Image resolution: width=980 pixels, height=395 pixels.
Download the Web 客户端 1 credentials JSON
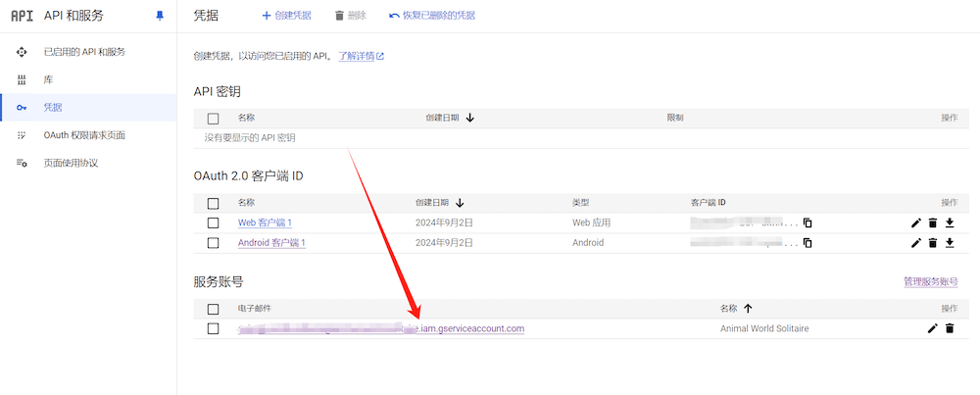tap(950, 222)
